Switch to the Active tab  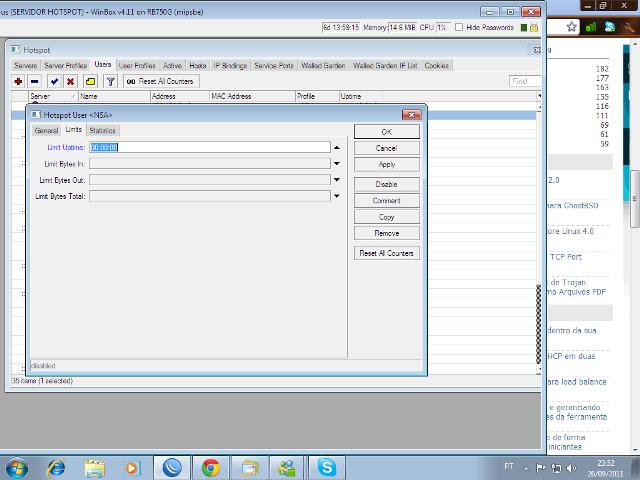coord(172,65)
